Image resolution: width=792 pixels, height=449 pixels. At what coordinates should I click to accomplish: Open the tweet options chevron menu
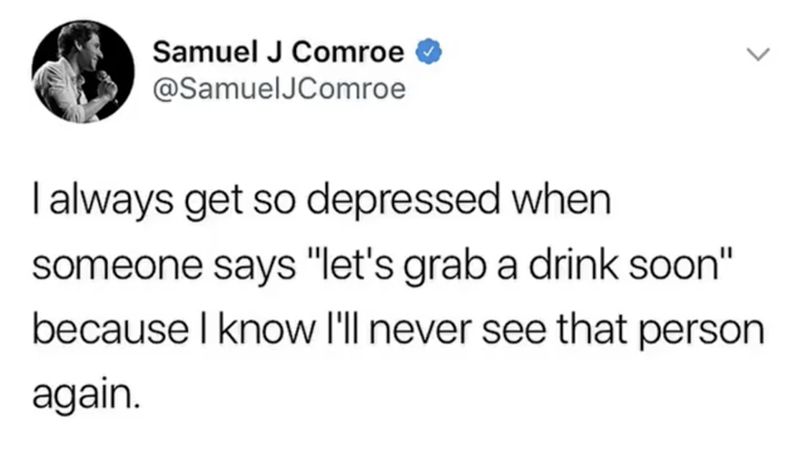point(760,54)
